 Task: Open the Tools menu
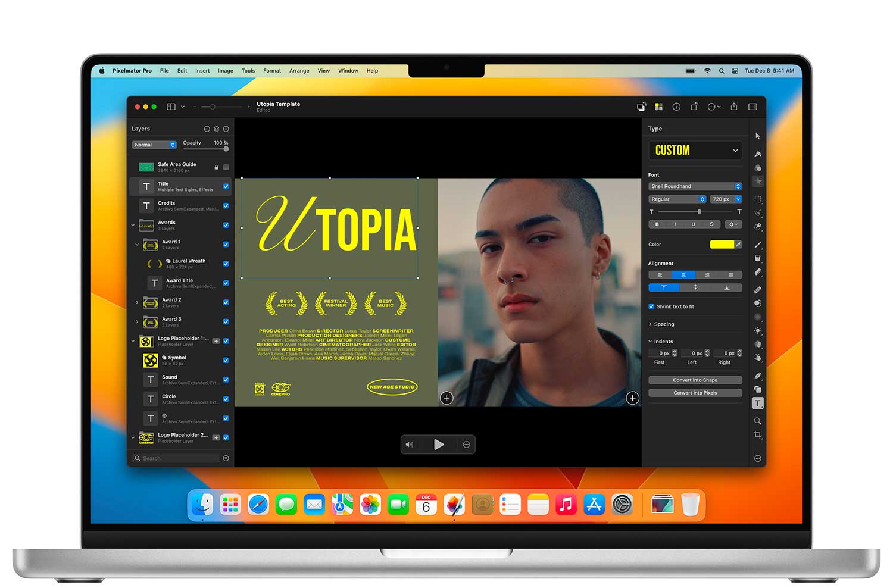248,71
